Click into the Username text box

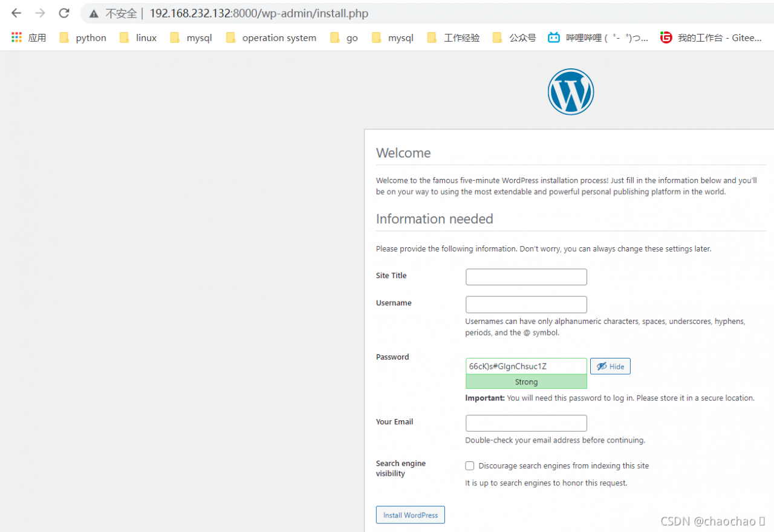(526, 305)
